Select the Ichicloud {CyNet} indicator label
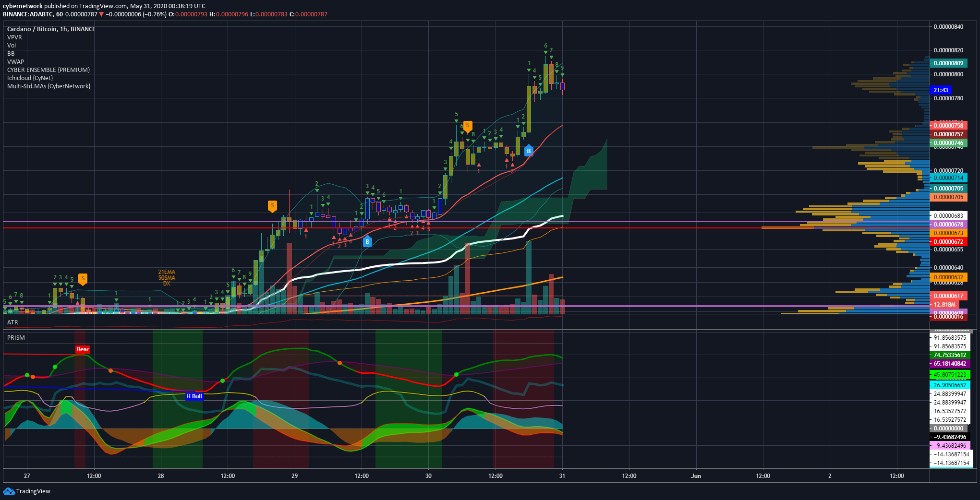980x500 pixels. pos(30,78)
